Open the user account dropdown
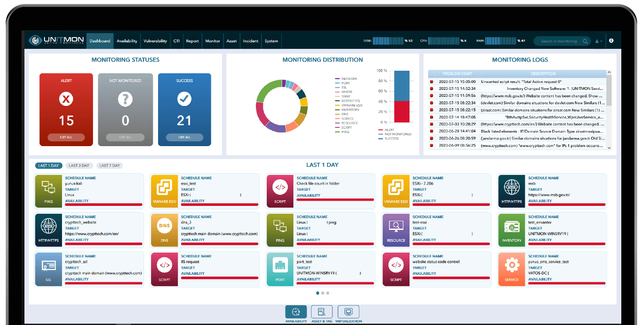This screenshot has width=644, height=325. [x=599, y=41]
